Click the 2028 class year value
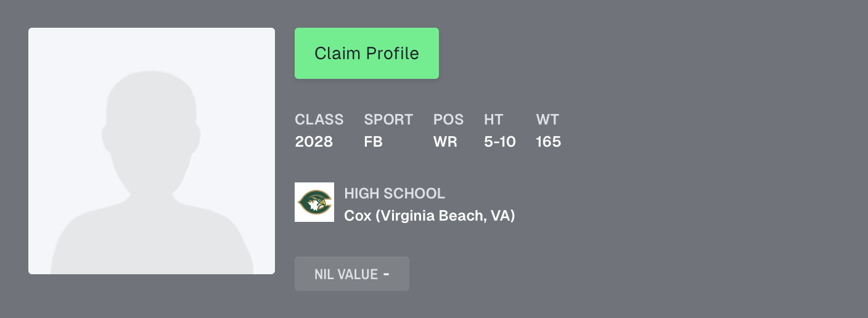The width and height of the screenshot is (868, 318). (x=314, y=142)
